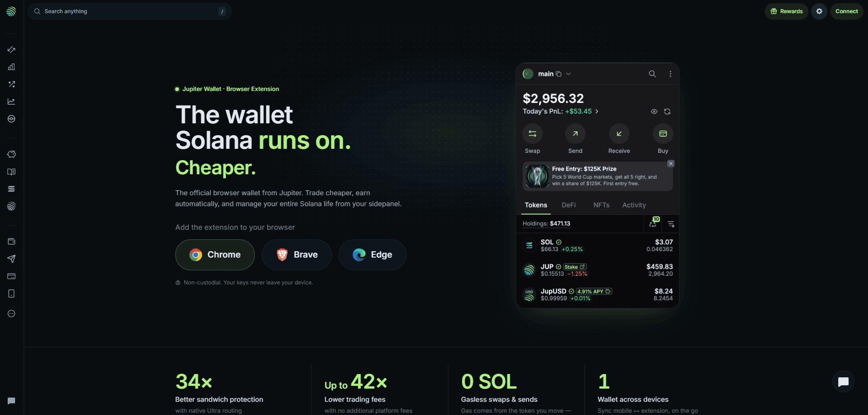Open the swap arrows icon in the sidebar

point(11,50)
